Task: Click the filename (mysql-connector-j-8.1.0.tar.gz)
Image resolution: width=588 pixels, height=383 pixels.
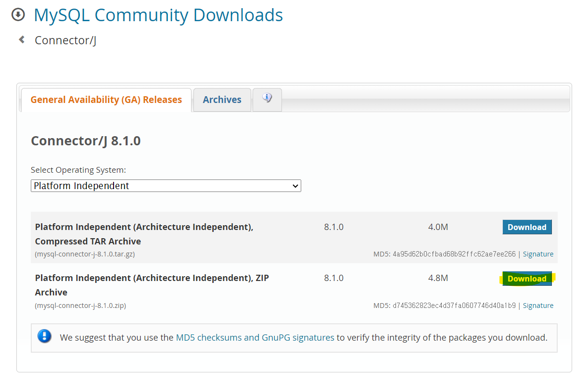Action: coord(85,254)
